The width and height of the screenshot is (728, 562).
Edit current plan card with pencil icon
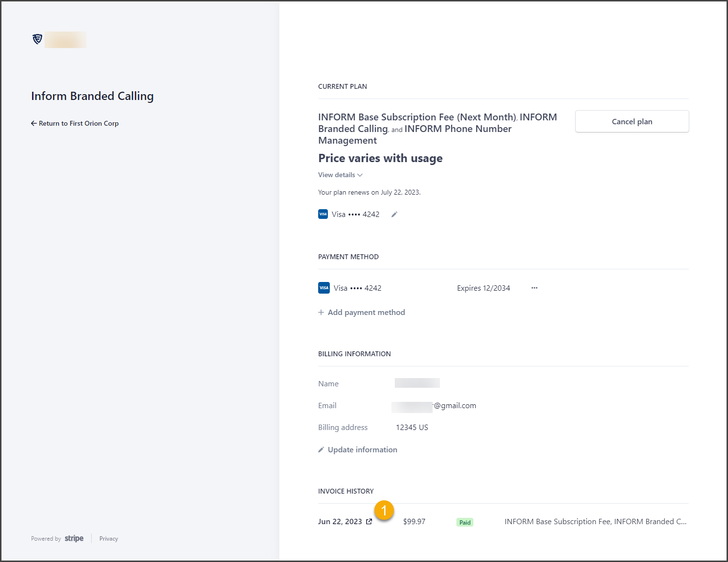pyautogui.click(x=394, y=215)
